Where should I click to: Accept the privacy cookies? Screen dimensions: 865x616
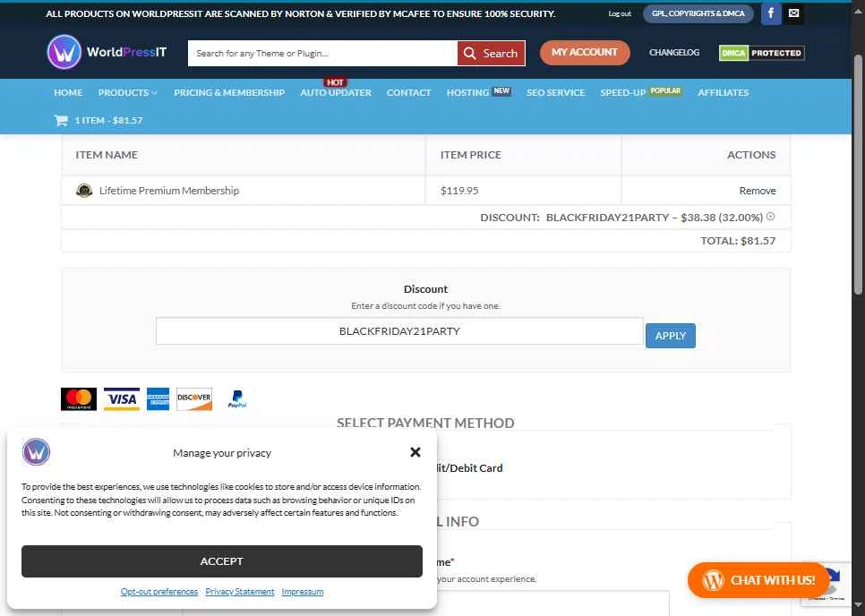(x=222, y=560)
